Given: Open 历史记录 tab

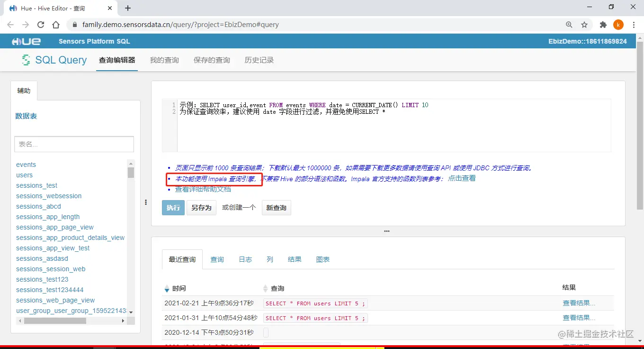Looking at the screenshot, I should pyautogui.click(x=259, y=60).
